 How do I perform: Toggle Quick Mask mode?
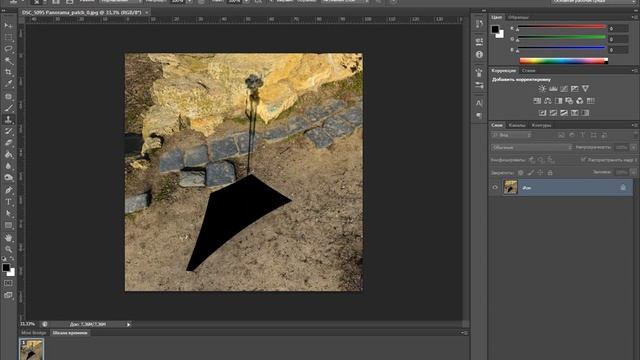(x=8, y=283)
